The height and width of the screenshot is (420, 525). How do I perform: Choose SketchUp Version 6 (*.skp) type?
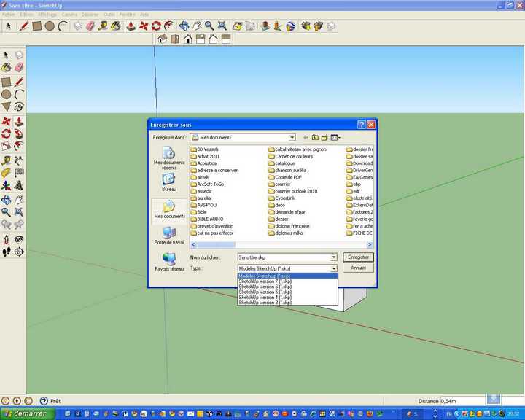pyautogui.click(x=287, y=287)
